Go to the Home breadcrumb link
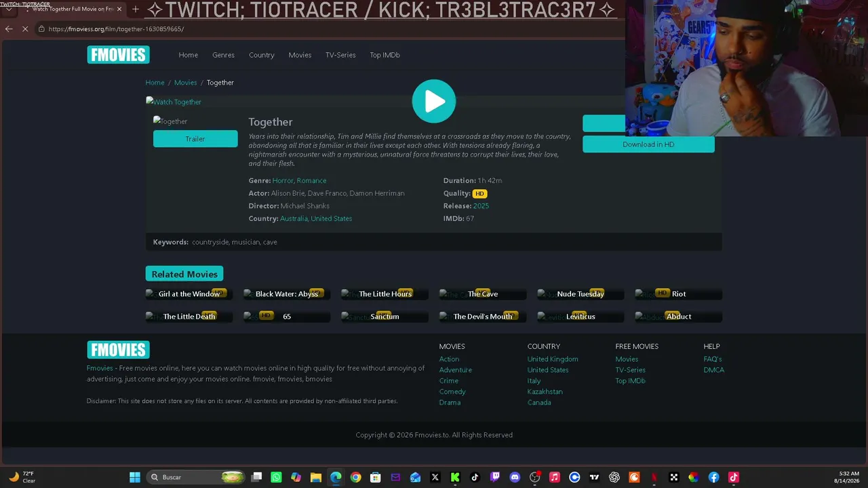The width and height of the screenshot is (868, 488). click(x=155, y=83)
